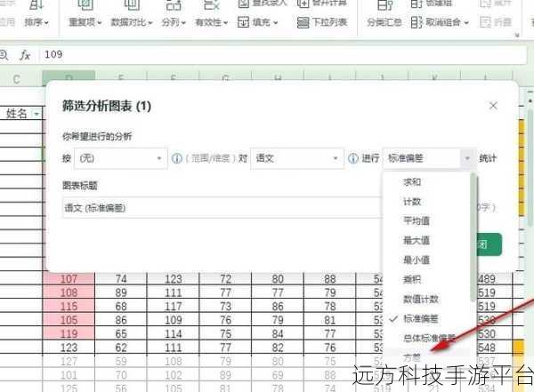This screenshot has width=534, height=392.
Task: Click the worksheet vertical scrollbar
Action: click(x=530, y=167)
